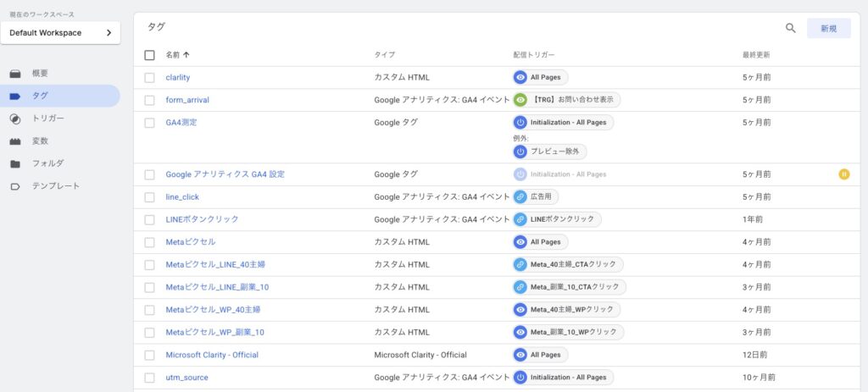Viewport: 868px width, 392px height.
Task: Click eye icon on Meta_40主婦_WPクリック trigger
Action: coord(520,310)
